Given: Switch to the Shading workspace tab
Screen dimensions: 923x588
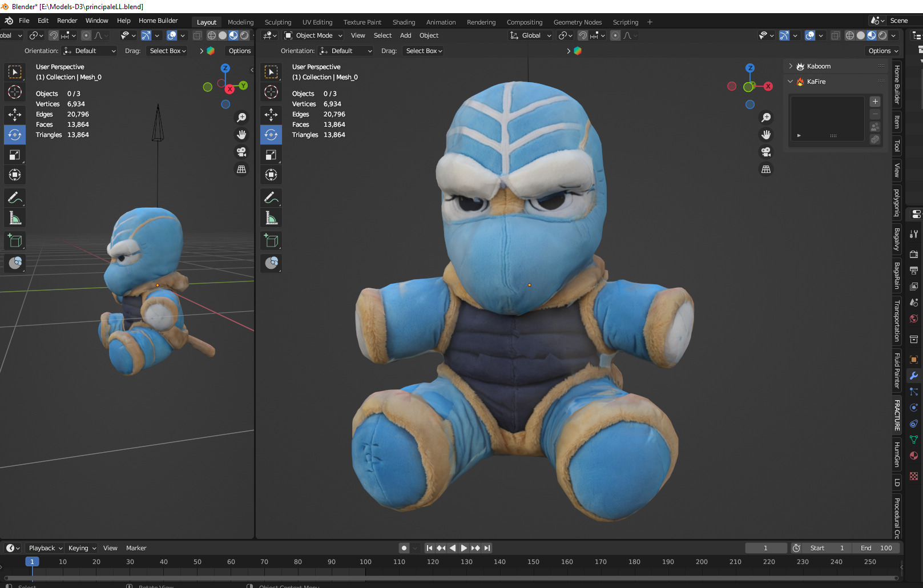Looking at the screenshot, I should 404,22.
